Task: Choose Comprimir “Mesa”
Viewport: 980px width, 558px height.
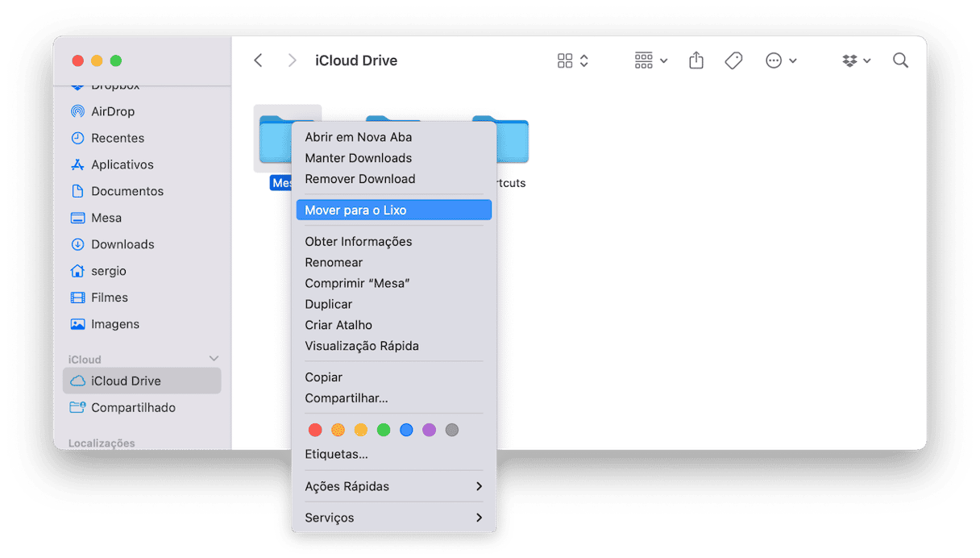Action: click(393, 284)
